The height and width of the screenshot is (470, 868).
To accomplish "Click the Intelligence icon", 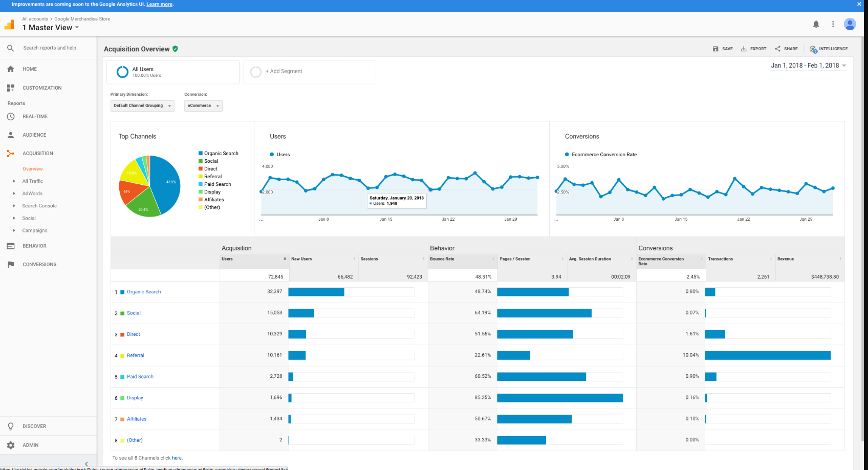I will pyautogui.click(x=813, y=49).
